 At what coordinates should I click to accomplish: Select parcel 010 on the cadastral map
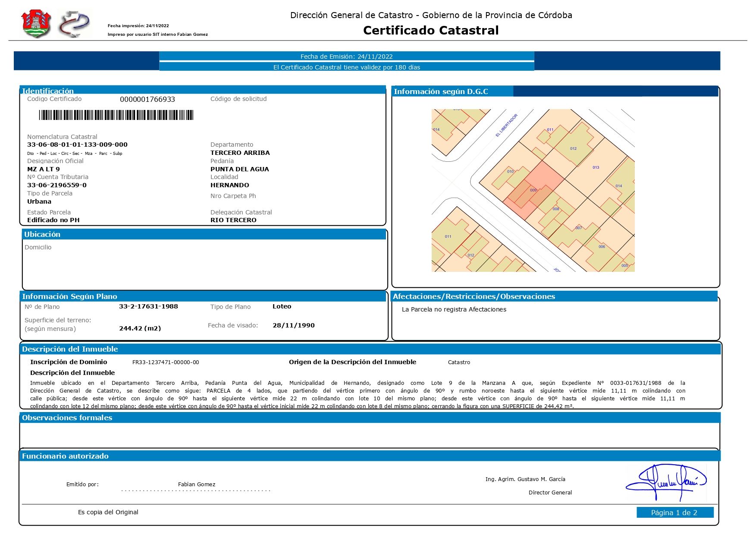tap(510, 172)
